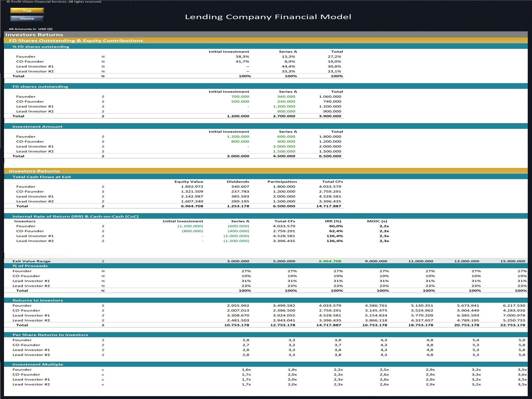Select the Investors Returns gray title bar
The height and width of the screenshot is (399, 532).
click(34, 35)
